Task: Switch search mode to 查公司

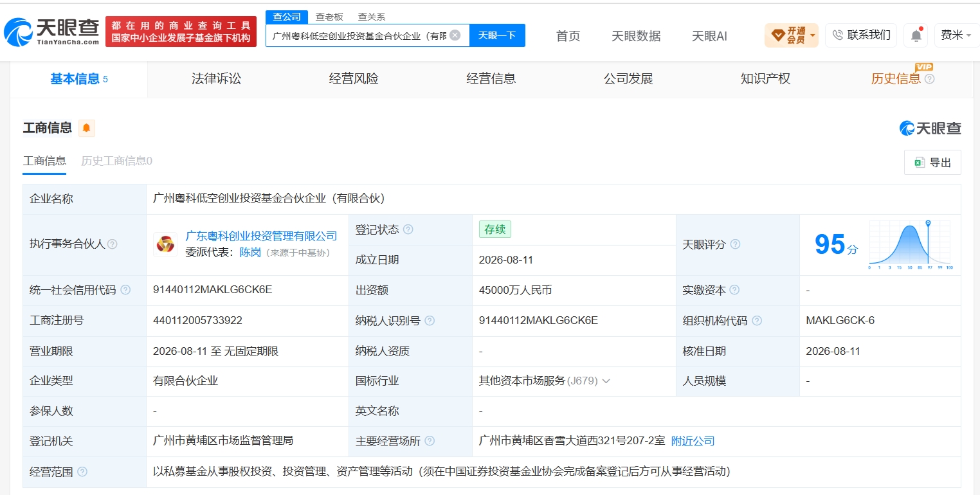Action: (287, 17)
